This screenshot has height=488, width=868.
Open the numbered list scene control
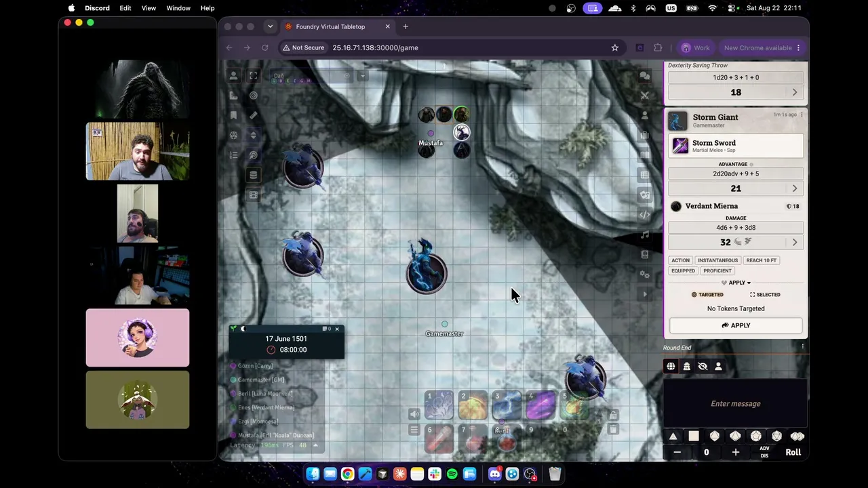[233, 155]
